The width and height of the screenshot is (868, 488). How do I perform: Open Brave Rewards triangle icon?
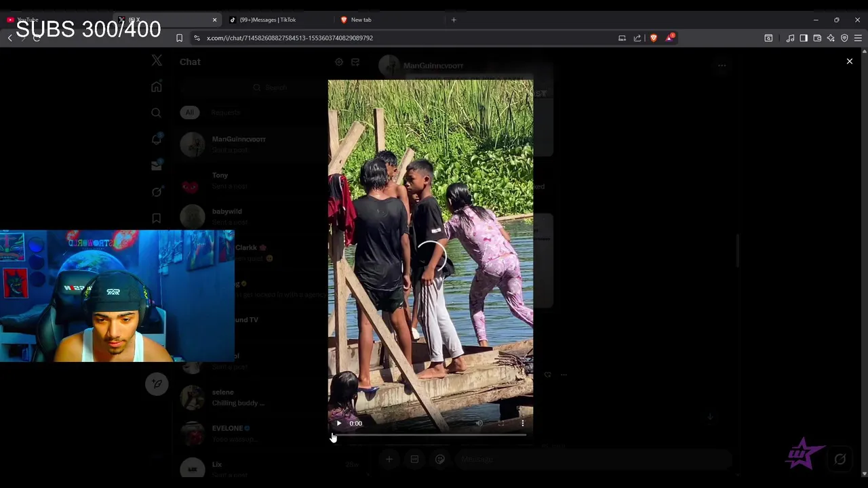pos(669,38)
